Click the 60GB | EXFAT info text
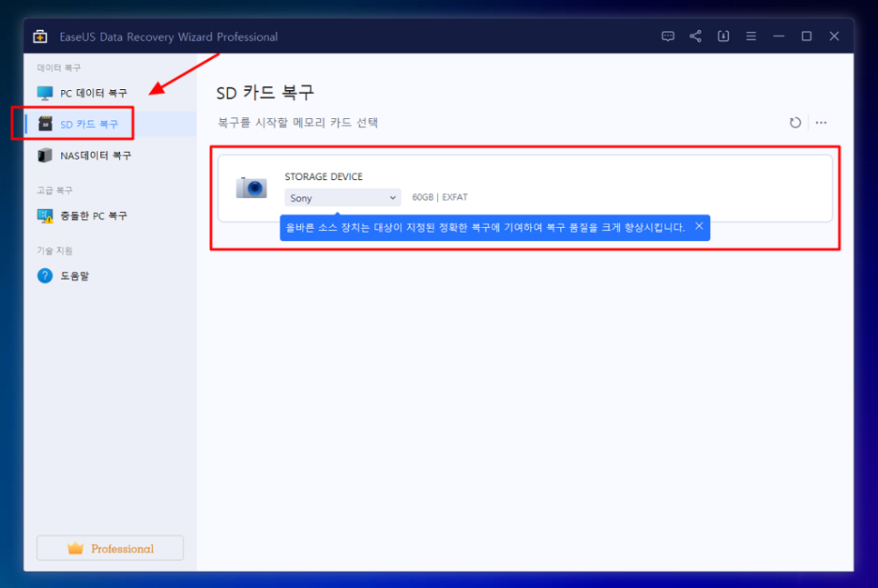This screenshot has height=588, width=878. coord(440,197)
